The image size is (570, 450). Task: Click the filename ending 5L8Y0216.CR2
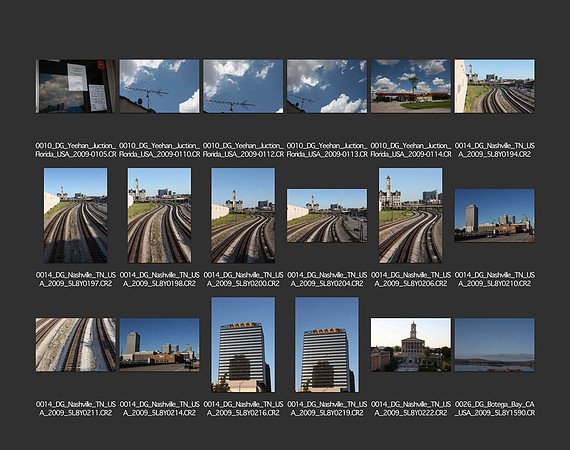243,409
